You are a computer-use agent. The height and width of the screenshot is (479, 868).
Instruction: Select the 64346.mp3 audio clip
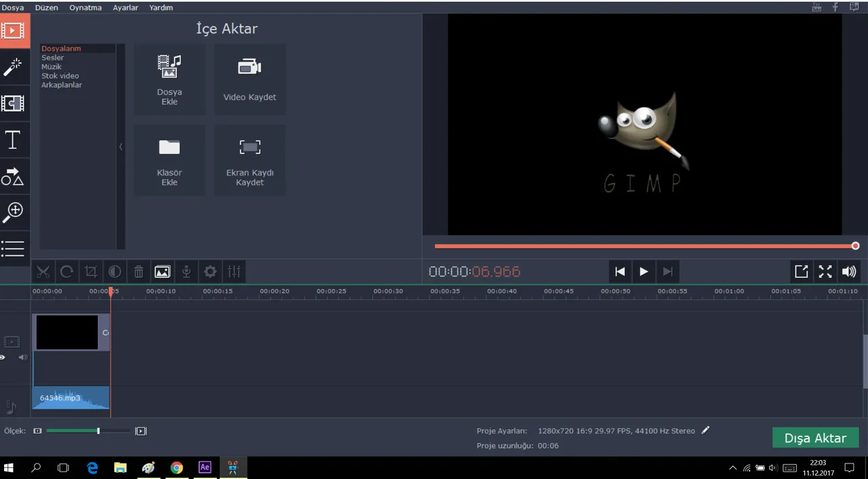[71, 398]
